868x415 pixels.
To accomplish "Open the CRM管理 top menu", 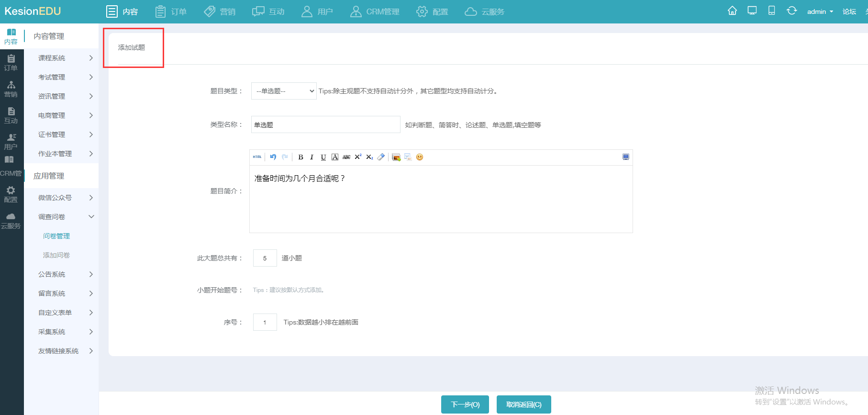I will click(x=375, y=11).
